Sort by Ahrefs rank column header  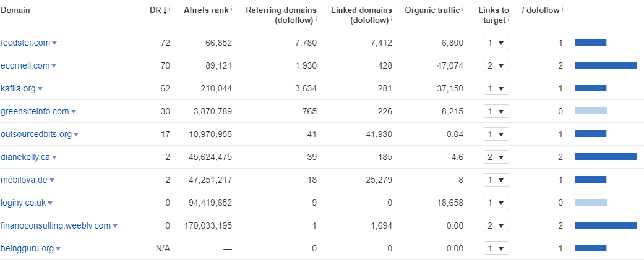point(206,10)
